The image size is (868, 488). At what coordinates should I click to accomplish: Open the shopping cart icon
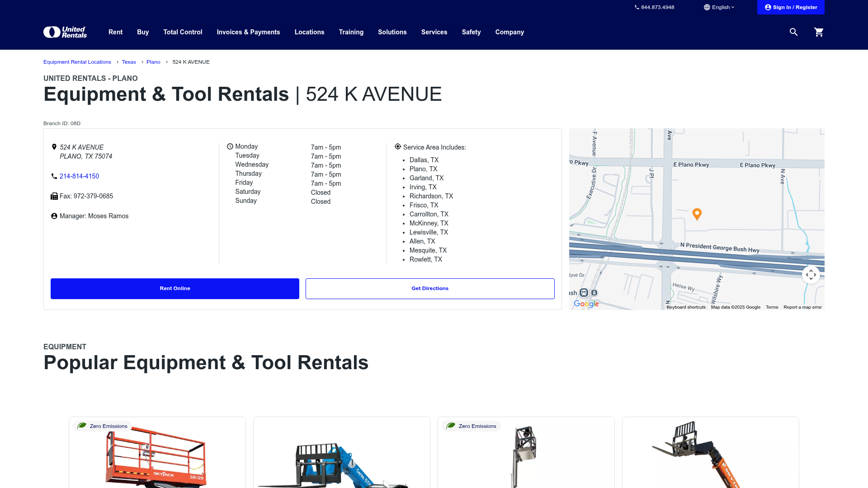point(819,32)
